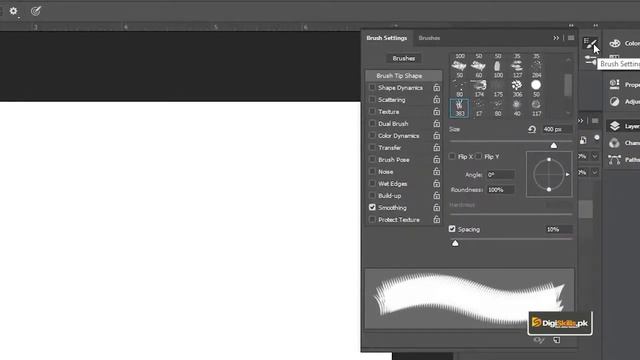Open the gear settings icon in options bar

[x=13, y=11]
